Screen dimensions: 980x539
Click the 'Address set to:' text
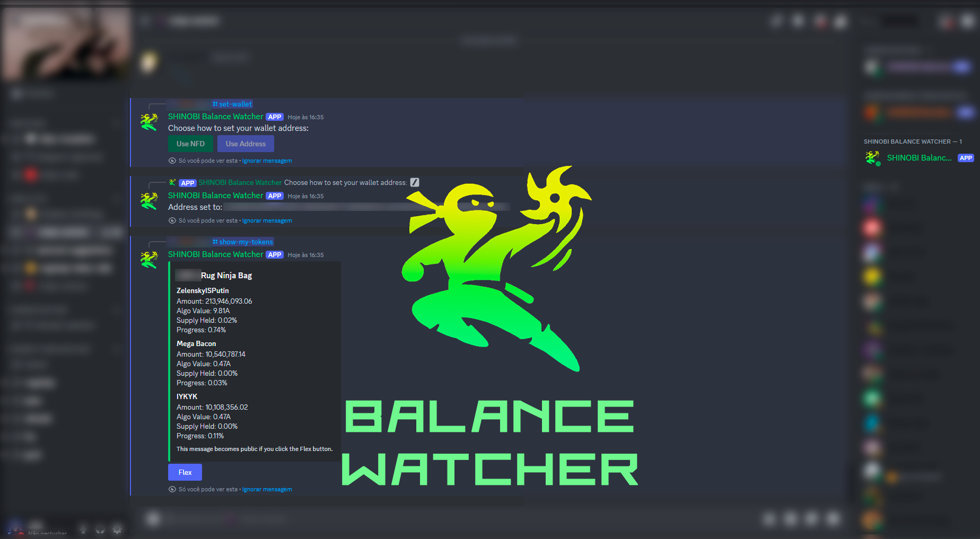click(x=195, y=207)
